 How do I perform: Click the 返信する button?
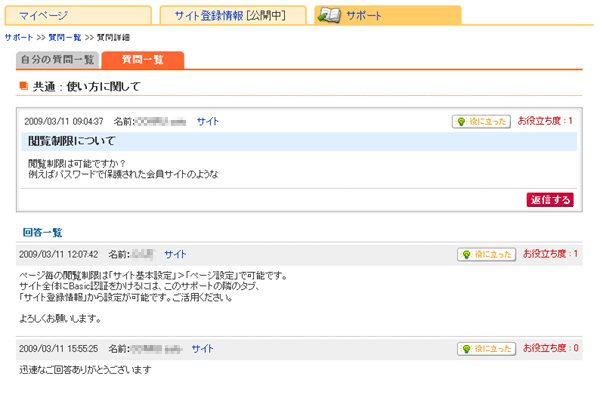pos(550,200)
